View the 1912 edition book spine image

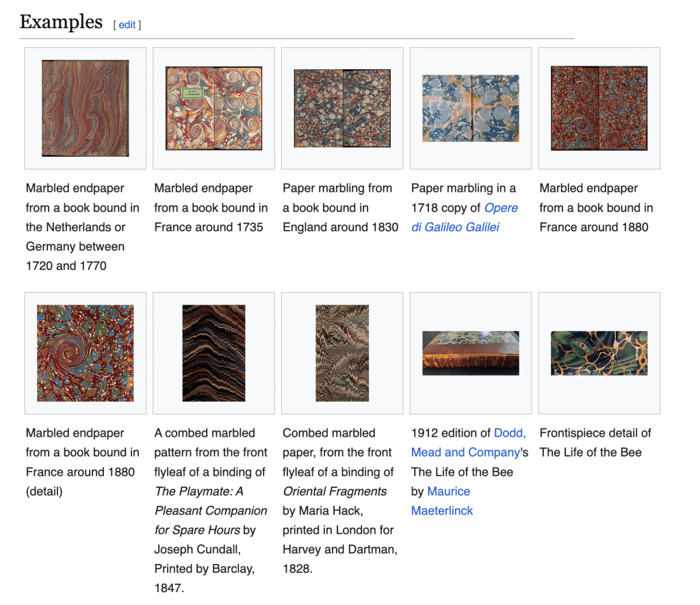pos(471,353)
